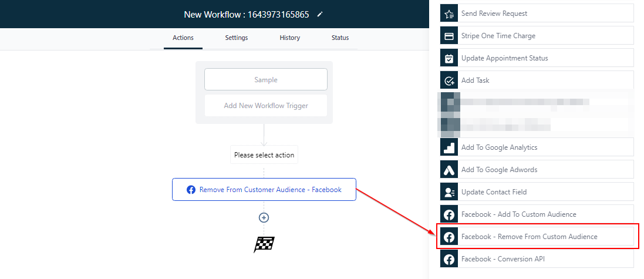The image size is (644, 279).
Task: Click the Update Appointment Status calendar icon
Action: pyautogui.click(x=449, y=58)
